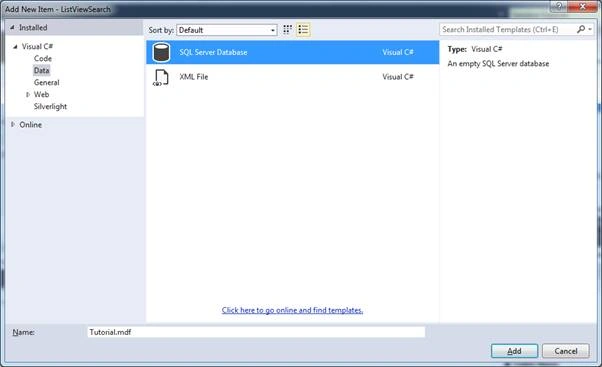Image resolution: width=602 pixels, height=367 pixels.
Task: Choose the XML File template
Action: 293,77
